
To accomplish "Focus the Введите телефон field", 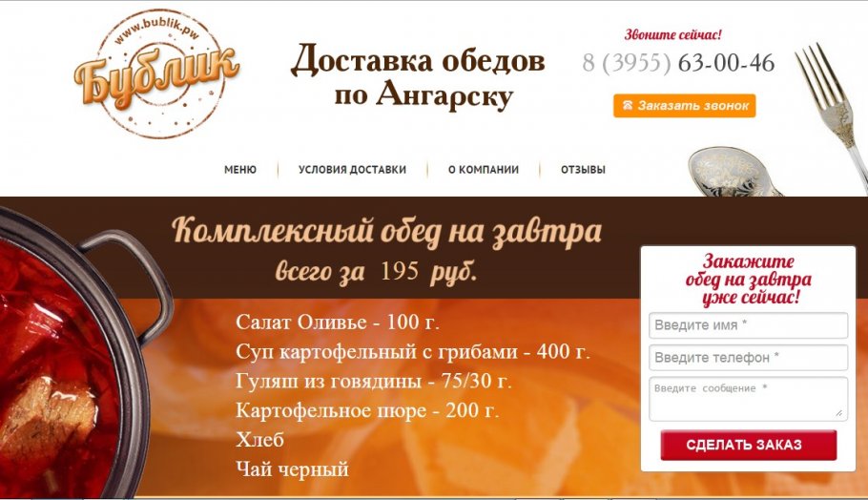I will (749, 357).
